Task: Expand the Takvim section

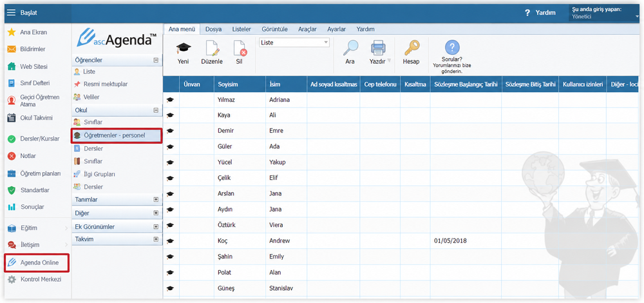Action: click(156, 239)
